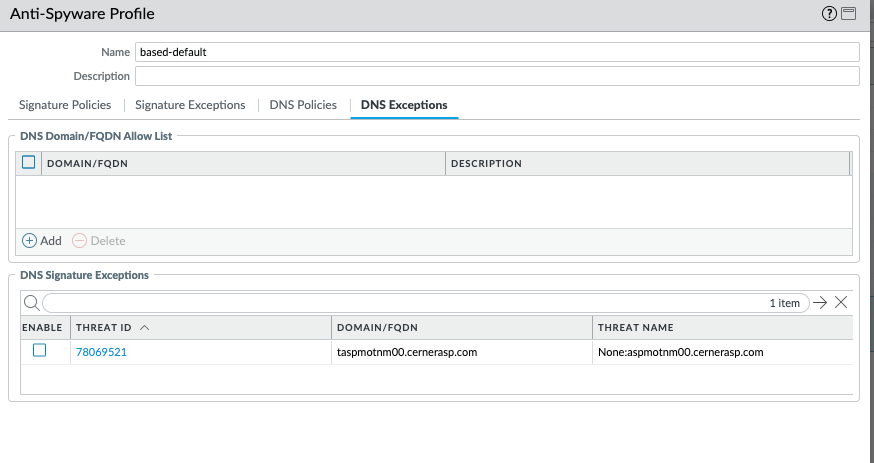Click the Name field containing based-default
Image resolution: width=874 pixels, height=463 pixels.
(x=496, y=52)
